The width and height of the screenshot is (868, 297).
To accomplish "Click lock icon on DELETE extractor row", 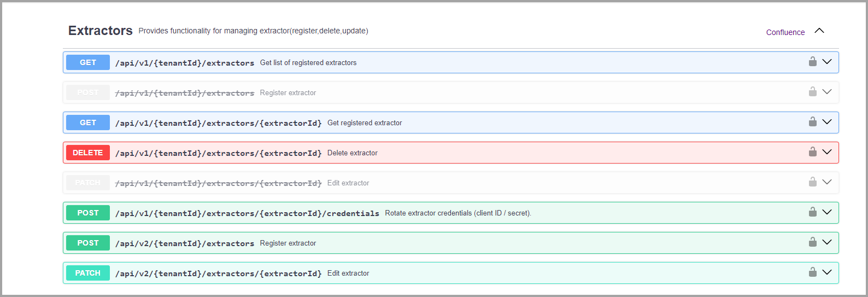I will click(812, 152).
